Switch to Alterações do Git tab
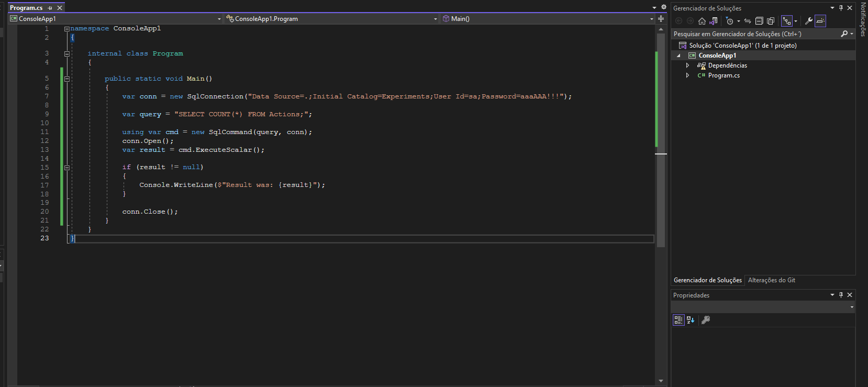868x387 pixels. pos(772,280)
